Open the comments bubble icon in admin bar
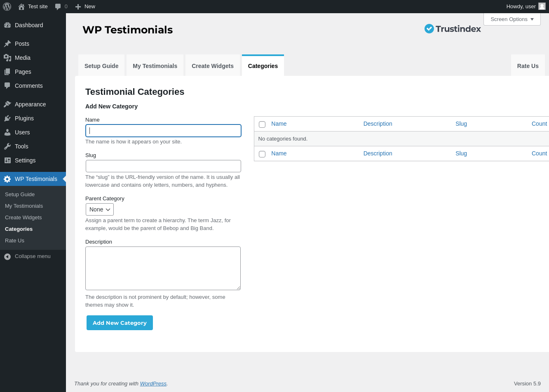 [x=58, y=7]
